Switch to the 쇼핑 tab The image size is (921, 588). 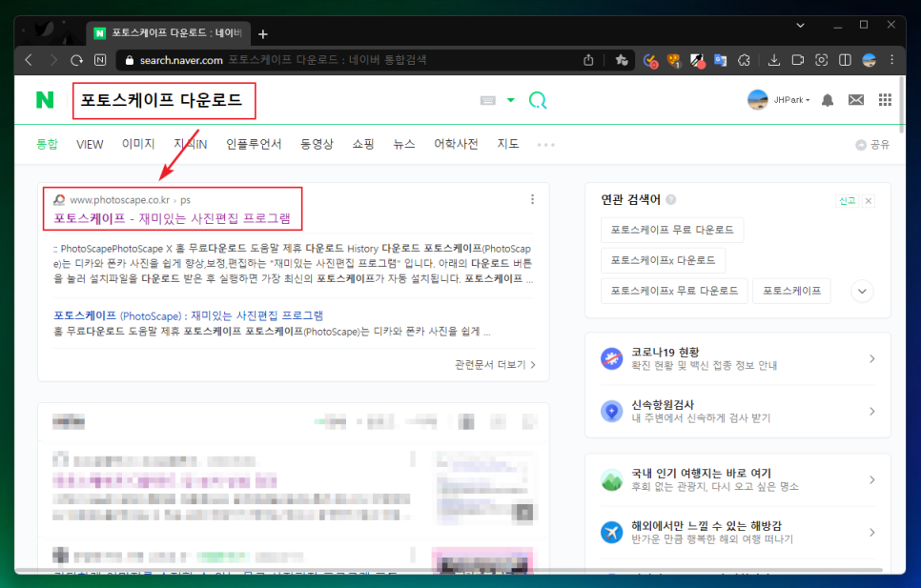click(363, 144)
